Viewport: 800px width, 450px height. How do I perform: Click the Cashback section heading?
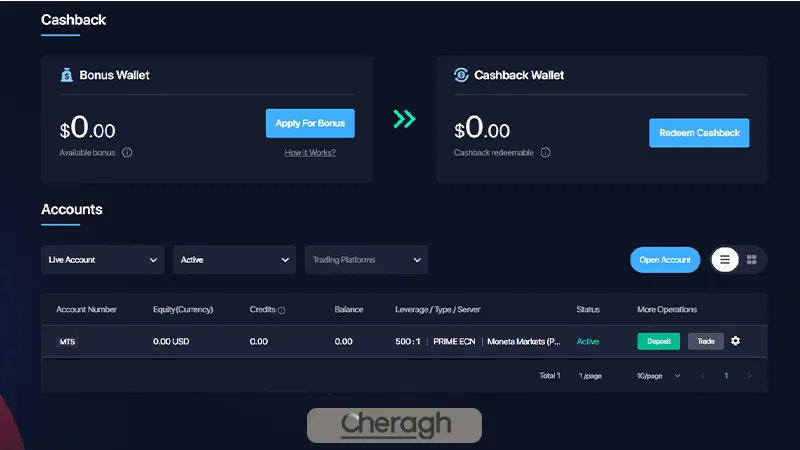point(73,20)
